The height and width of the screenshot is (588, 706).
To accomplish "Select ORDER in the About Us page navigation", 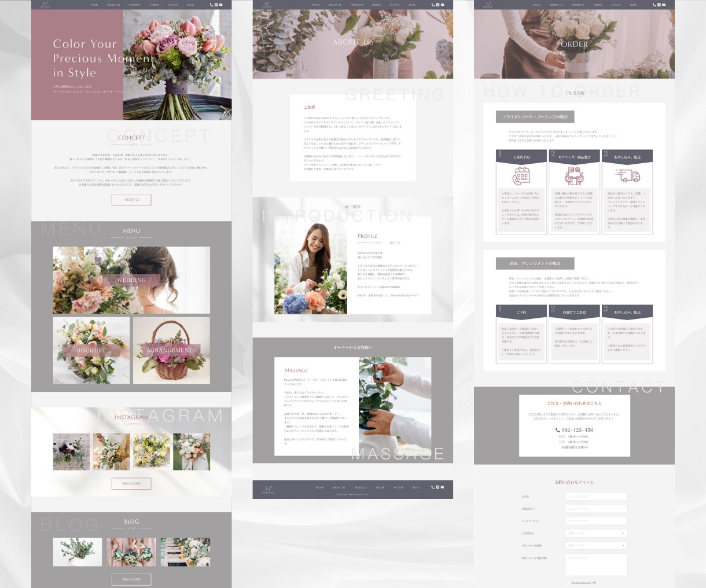I will pyautogui.click(x=376, y=5).
